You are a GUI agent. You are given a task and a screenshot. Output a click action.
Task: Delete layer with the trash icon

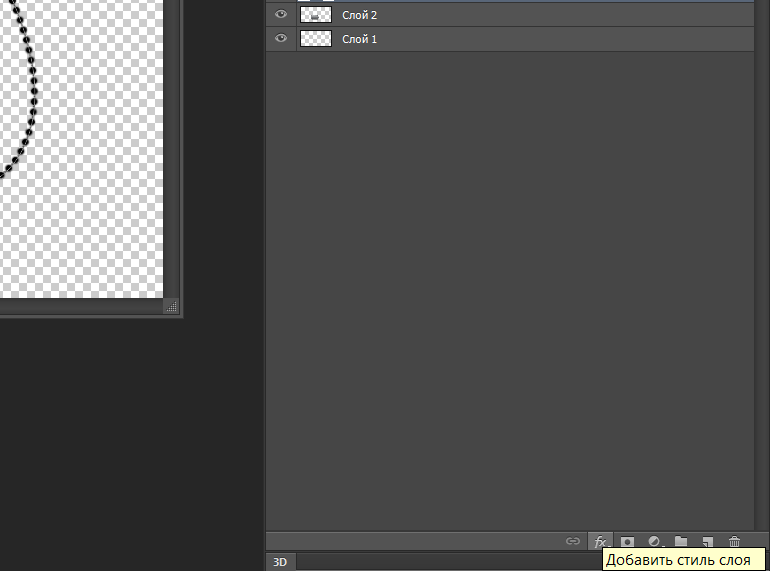[x=734, y=541]
